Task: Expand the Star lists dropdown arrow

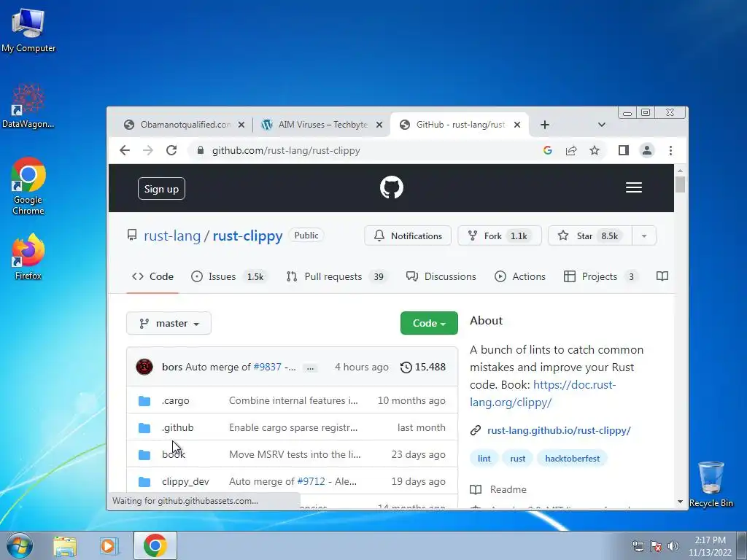Action: point(643,236)
